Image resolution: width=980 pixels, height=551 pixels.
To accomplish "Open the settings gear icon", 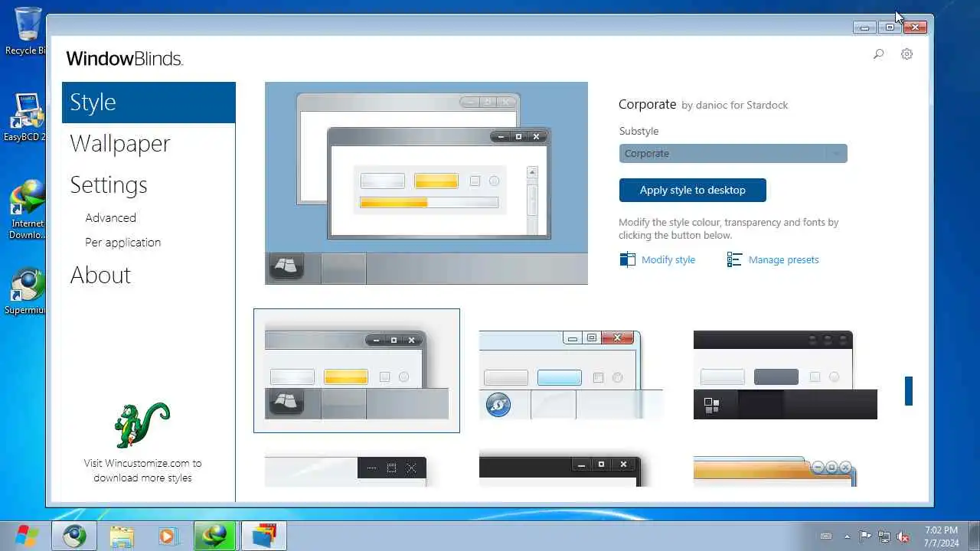I will click(906, 54).
